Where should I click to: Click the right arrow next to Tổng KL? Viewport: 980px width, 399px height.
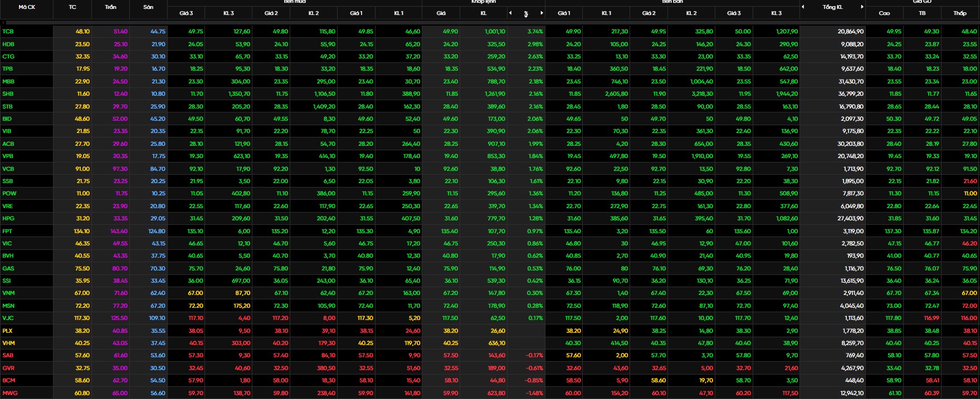pos(862,7)
